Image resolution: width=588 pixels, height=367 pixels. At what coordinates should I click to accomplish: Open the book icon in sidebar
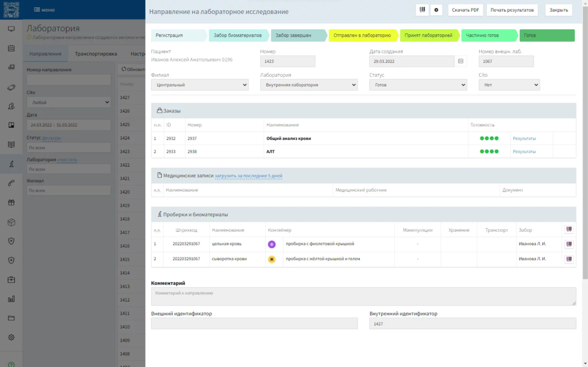pyautogui.click(x=11, y=144)
